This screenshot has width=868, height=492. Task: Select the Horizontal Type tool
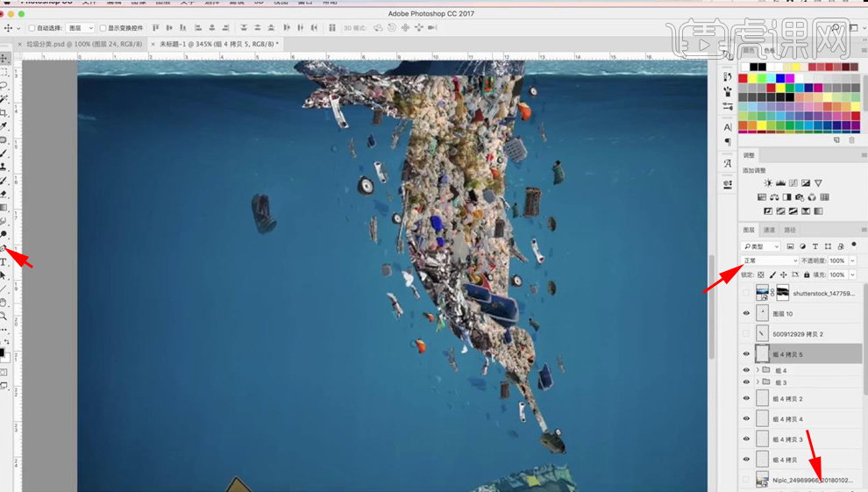coord(4,261)
